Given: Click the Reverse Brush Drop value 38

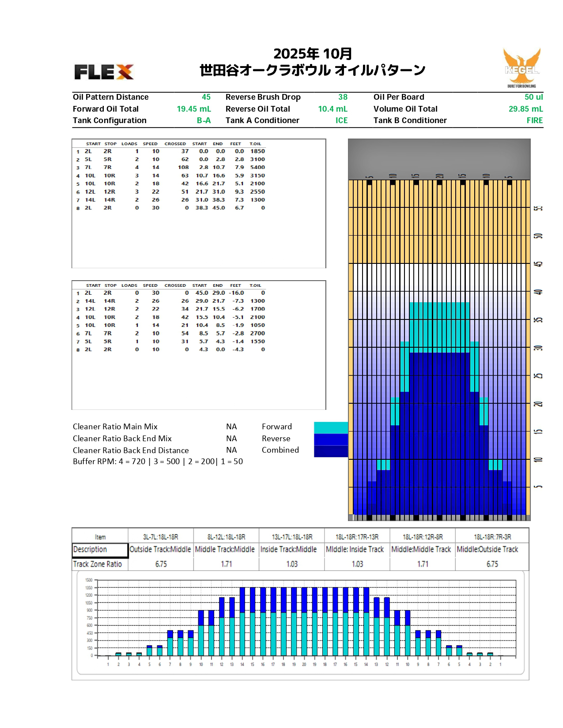Looking at the screenshot, I should pos(343,97).
